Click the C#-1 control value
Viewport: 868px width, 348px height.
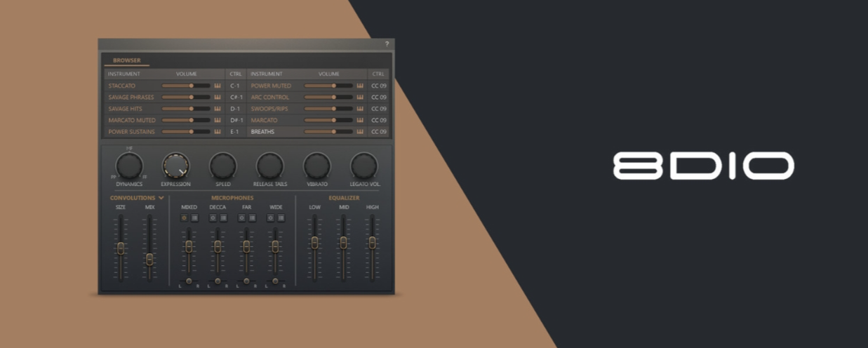236,98
